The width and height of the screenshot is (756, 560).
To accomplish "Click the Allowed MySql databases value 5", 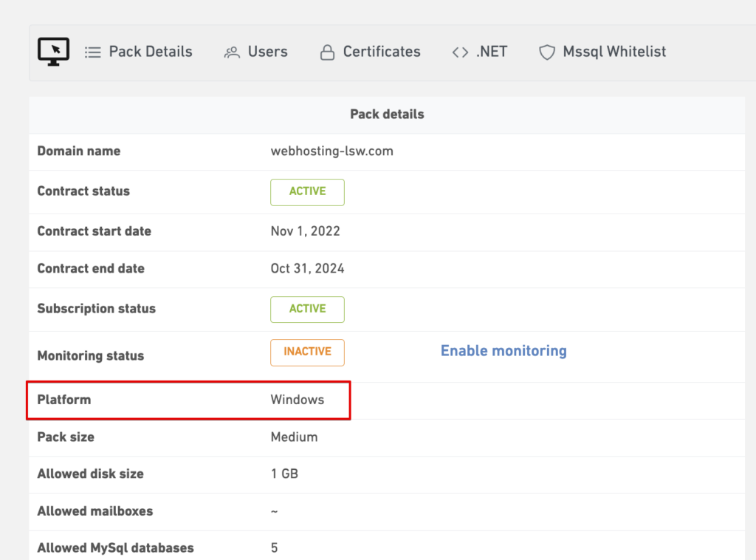I will click(x=275, y=547).
